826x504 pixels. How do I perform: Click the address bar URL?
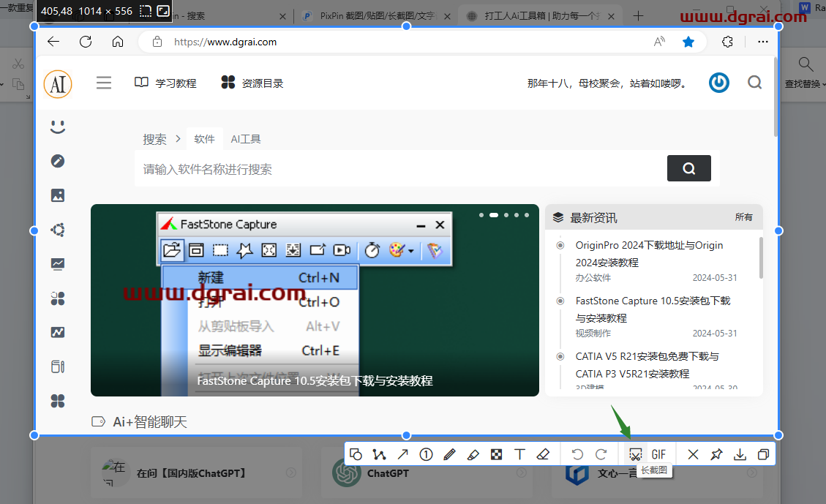225,42
